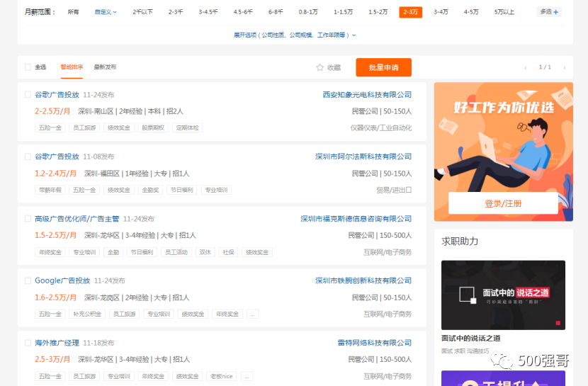The width and height of the screenshot is (588, 386).
Task: Open 谷歌广告投放 job posted 11-24
Action: 57,94
